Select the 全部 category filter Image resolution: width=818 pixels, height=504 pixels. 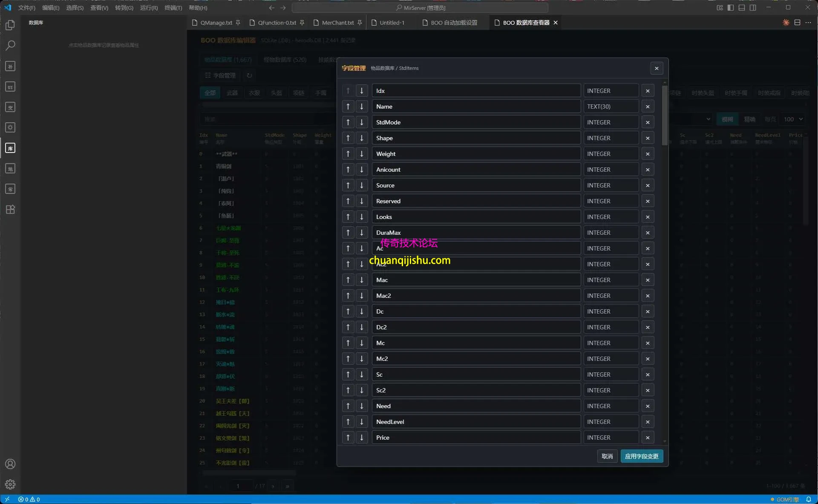point(210,93)
